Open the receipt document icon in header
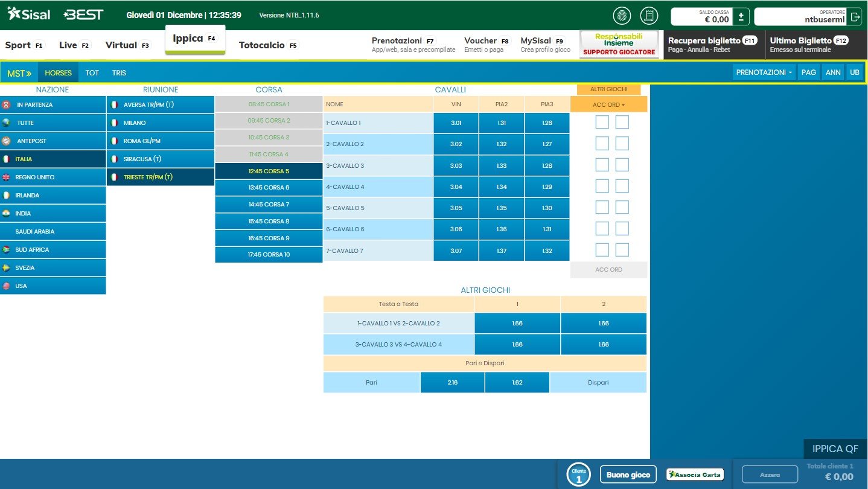868x489 pixels. click(x=649, y=15)
